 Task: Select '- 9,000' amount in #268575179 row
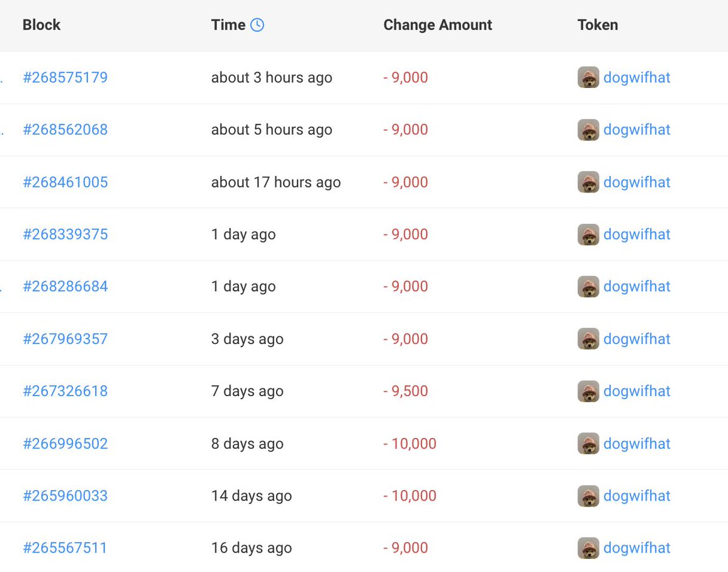[406, 78]
